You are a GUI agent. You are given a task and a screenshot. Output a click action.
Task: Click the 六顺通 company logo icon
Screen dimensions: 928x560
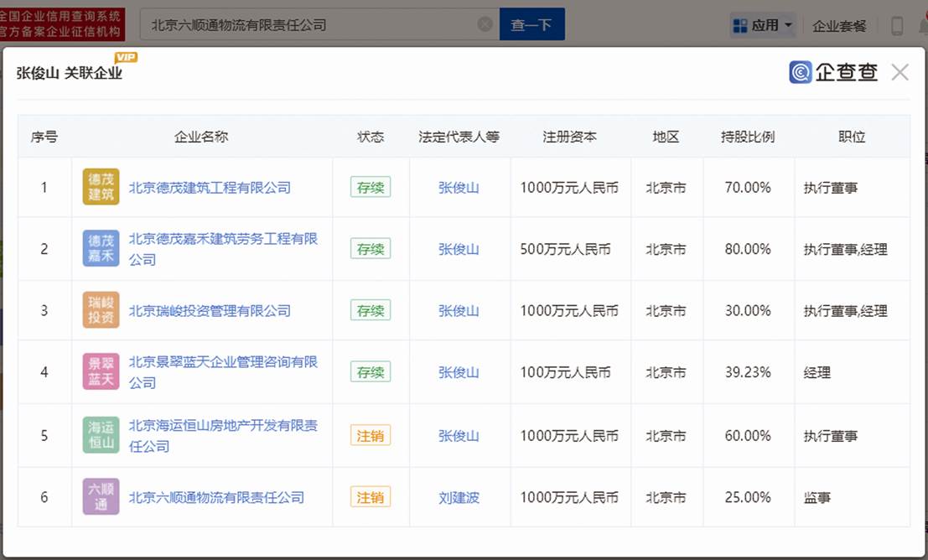[x=101, y=496]
